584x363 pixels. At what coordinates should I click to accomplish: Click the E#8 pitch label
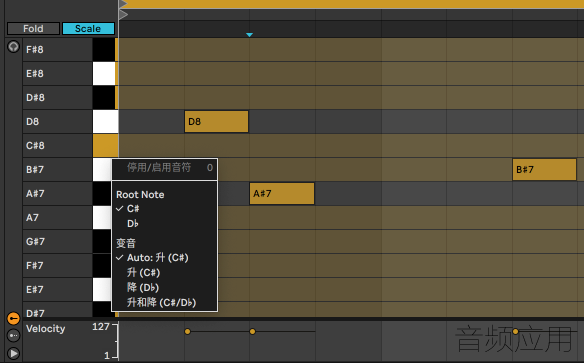(x=35, y=74)
